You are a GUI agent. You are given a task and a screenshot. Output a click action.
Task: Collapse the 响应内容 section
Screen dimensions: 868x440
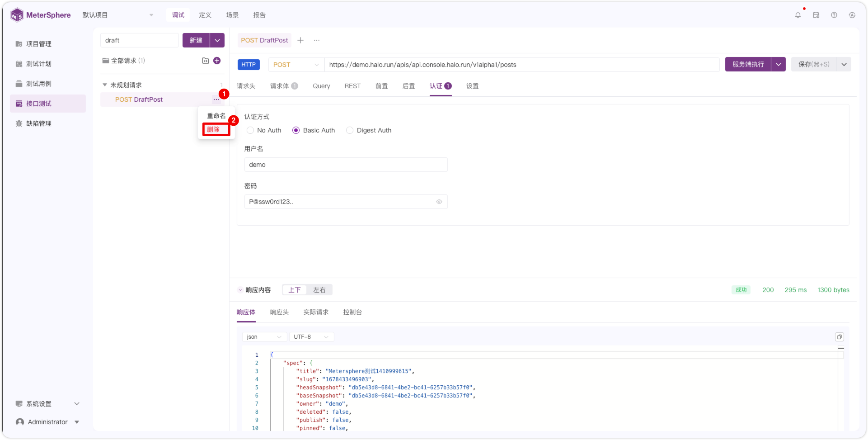point(240,290)
